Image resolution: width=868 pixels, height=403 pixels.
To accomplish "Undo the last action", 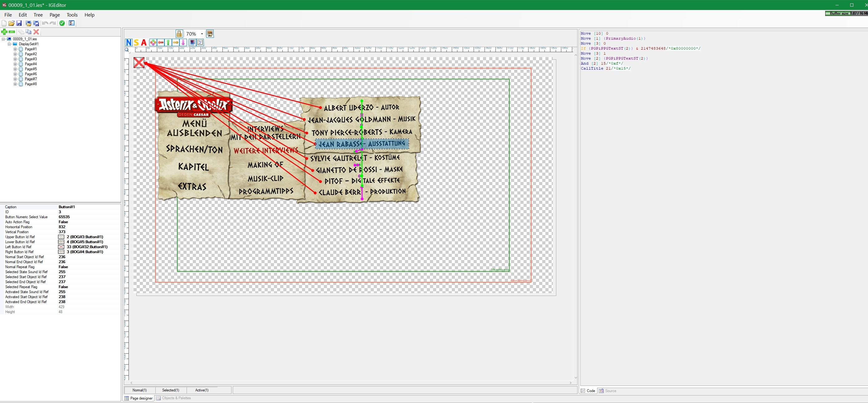I will (45, 23).
